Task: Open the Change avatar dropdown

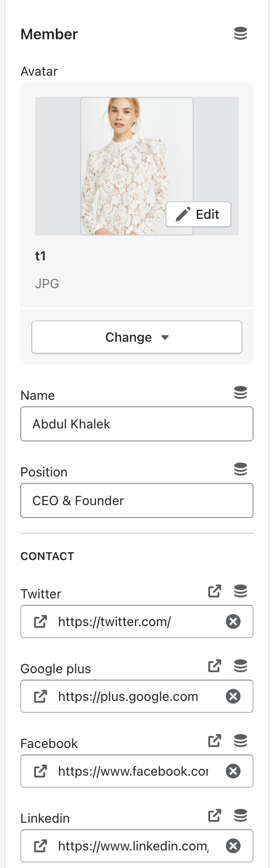Action: click(x=137, y=338)
